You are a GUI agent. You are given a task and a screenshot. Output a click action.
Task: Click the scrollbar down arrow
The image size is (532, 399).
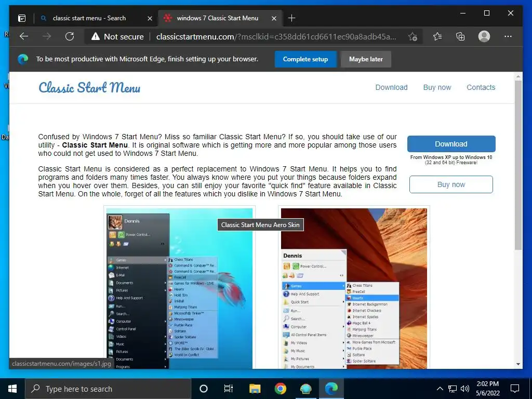(x=518, y=364)
